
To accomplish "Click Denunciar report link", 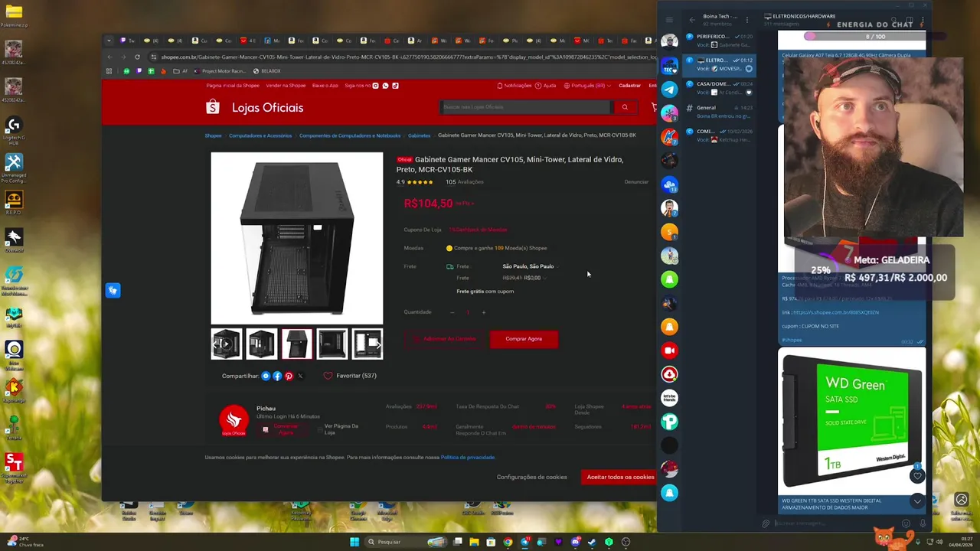I will point(636,182).
